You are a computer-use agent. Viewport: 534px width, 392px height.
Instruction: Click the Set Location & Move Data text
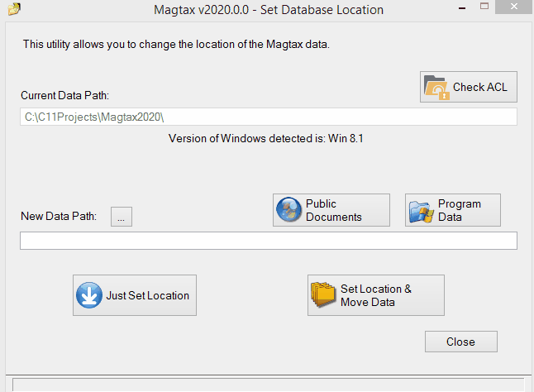point(376,295)
